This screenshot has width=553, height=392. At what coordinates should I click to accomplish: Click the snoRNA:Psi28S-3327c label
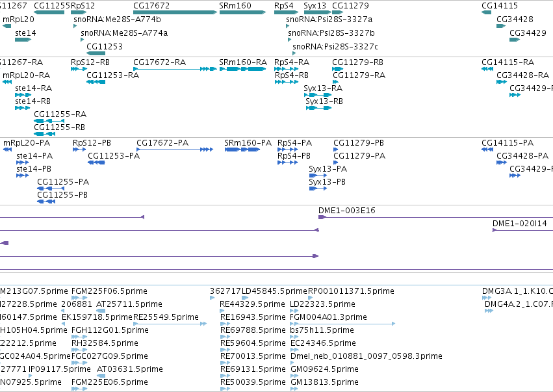click(x=335, y=47)
